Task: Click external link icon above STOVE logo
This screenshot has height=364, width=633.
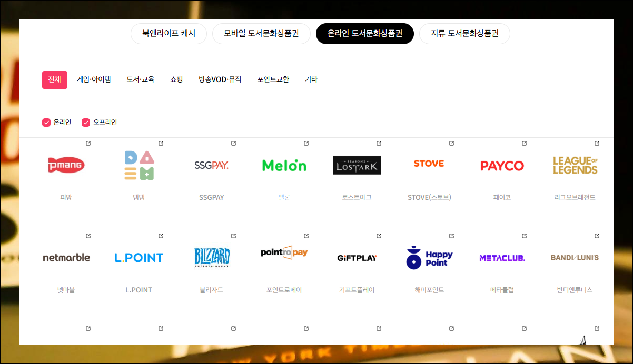Action: coord(451,143)
